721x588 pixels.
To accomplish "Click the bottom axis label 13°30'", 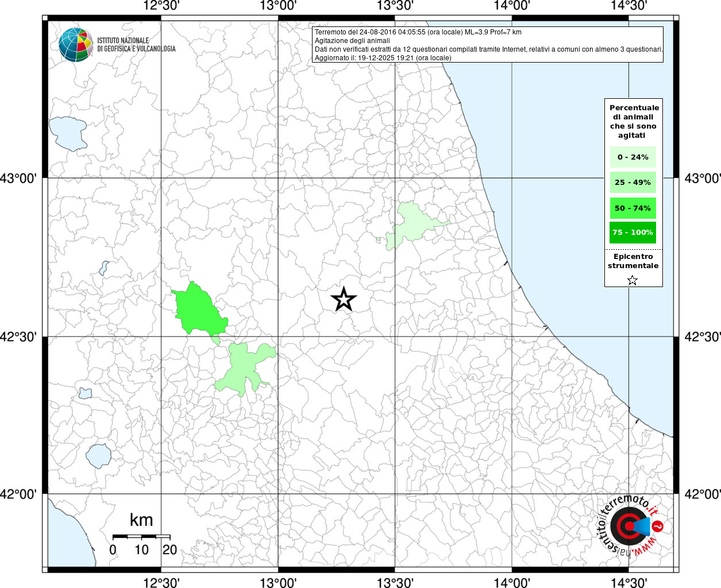I will 395,583.
